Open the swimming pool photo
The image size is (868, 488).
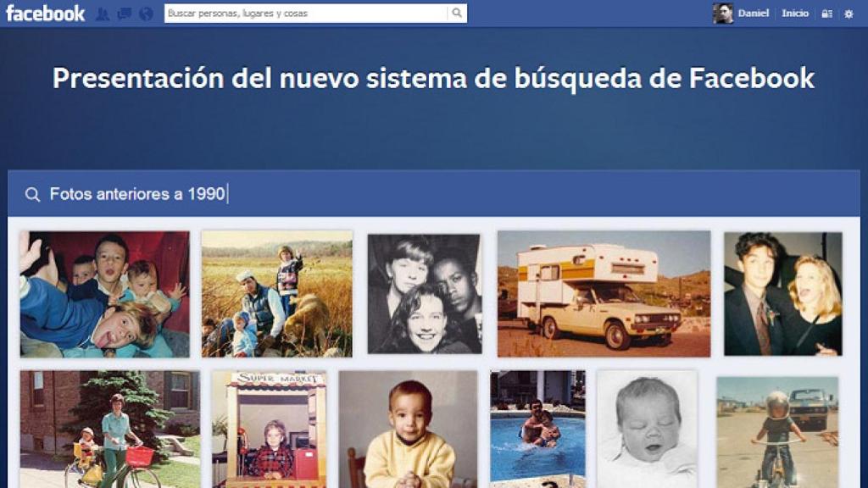(539, 429)
